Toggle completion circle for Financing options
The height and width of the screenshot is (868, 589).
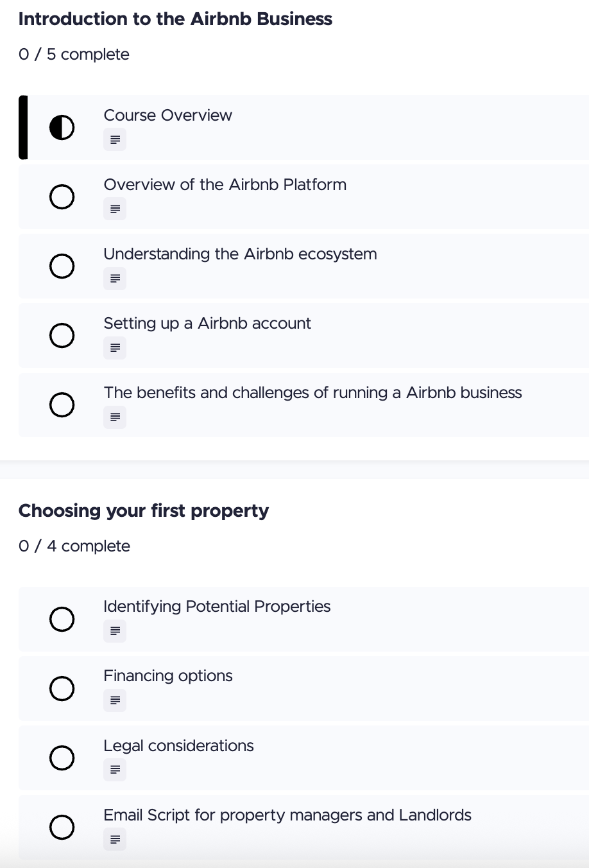62,688
